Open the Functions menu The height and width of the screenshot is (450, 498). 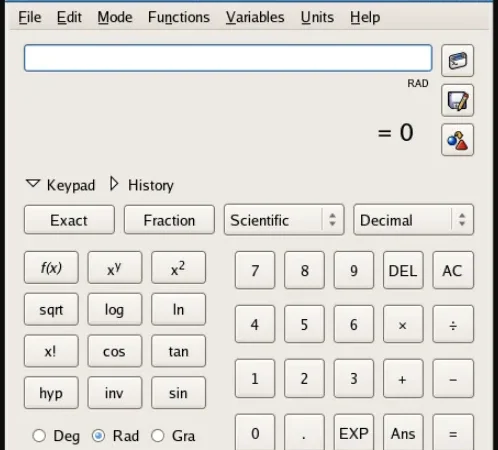coord(179,17)
